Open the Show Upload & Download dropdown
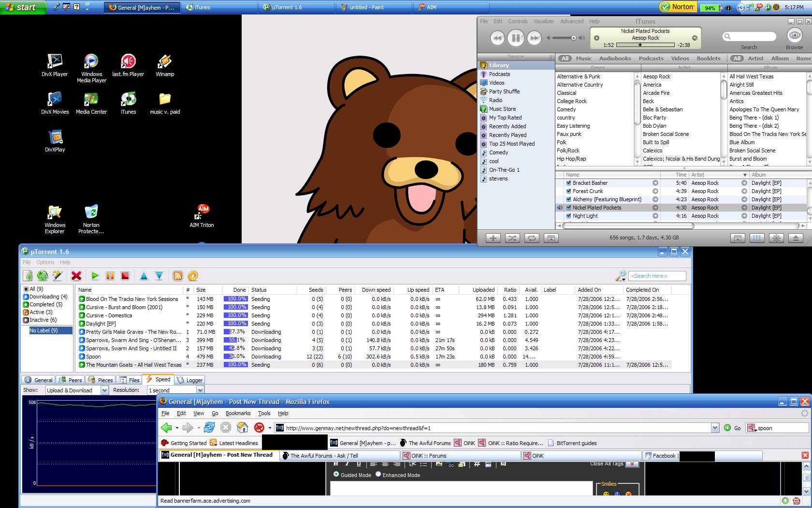 104,390
